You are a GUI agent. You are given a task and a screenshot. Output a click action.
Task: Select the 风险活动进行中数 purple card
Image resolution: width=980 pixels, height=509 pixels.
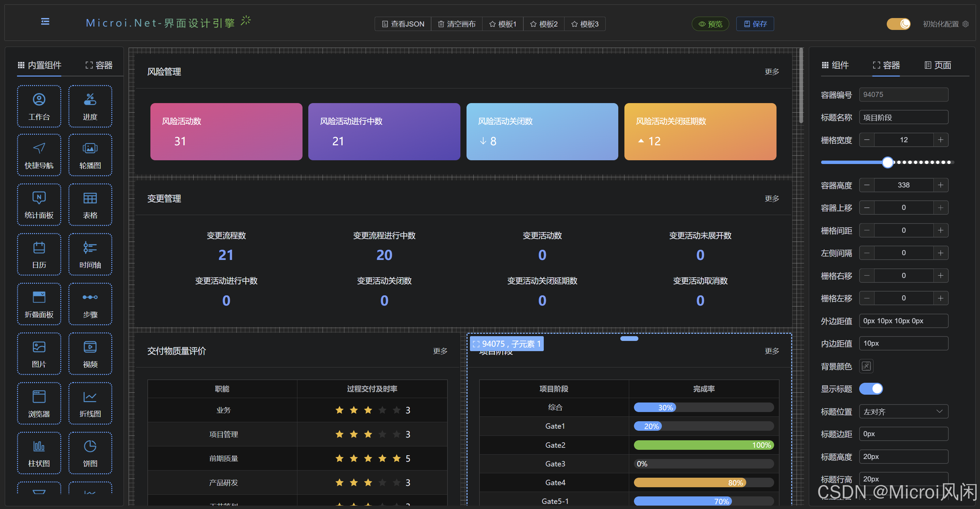click(384, 132)
